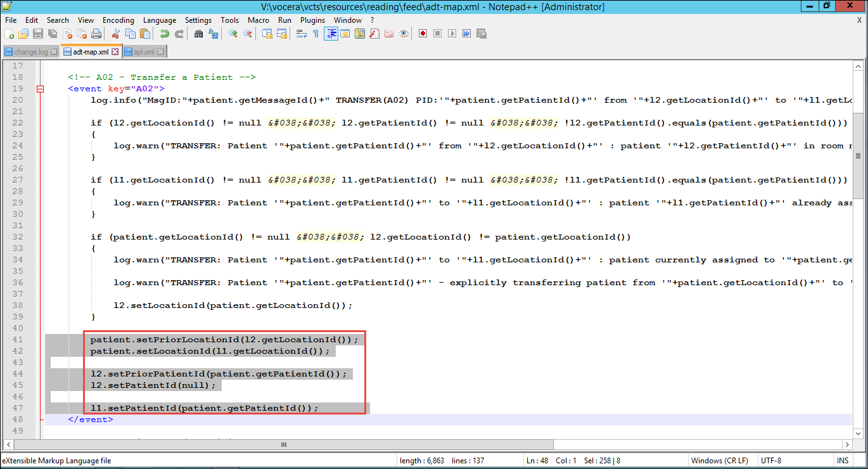Toggle INS mode in status bar
Viewport: 868px width, 469px height.
point(843,461)
